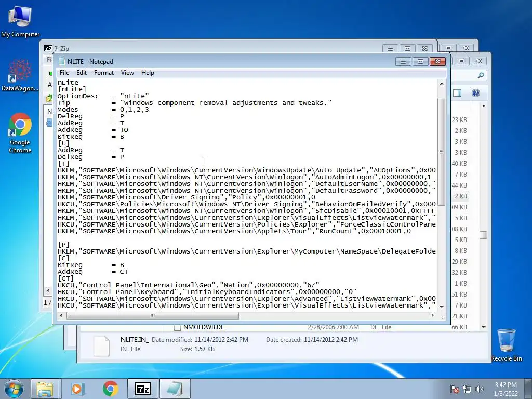The width and height of the screenshot is (532, 399).
Task: Click the Explorer search magnifier icon
Action: point(481,75)
